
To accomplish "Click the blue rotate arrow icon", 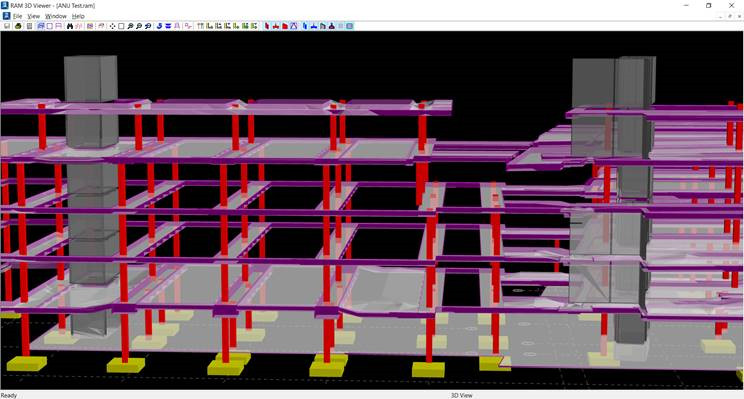I will (159, 26).
